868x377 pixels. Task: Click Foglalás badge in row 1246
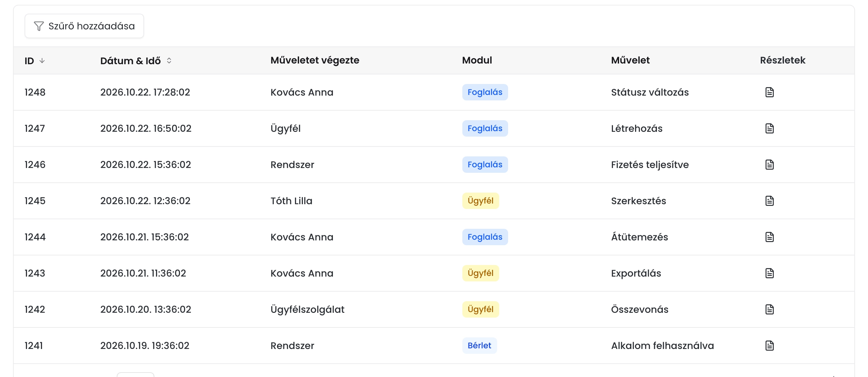click(x=485, y=165)
